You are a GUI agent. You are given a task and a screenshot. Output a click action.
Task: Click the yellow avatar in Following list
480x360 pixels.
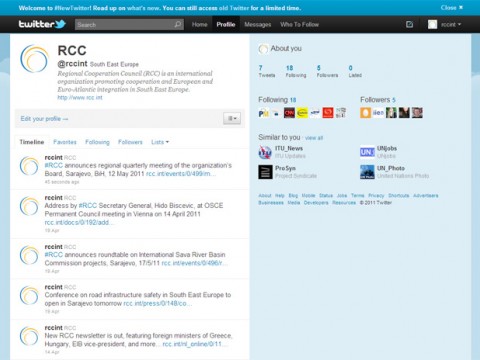click(302, 113)
